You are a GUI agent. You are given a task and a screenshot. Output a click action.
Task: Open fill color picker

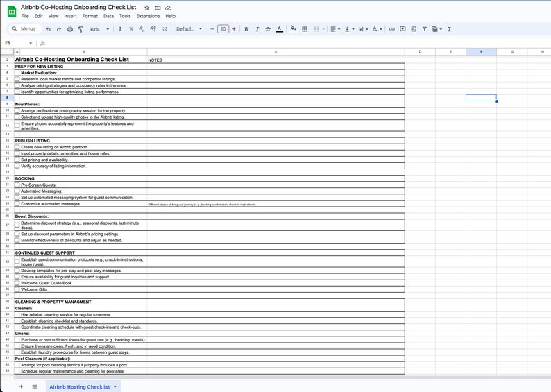point(293,29)
